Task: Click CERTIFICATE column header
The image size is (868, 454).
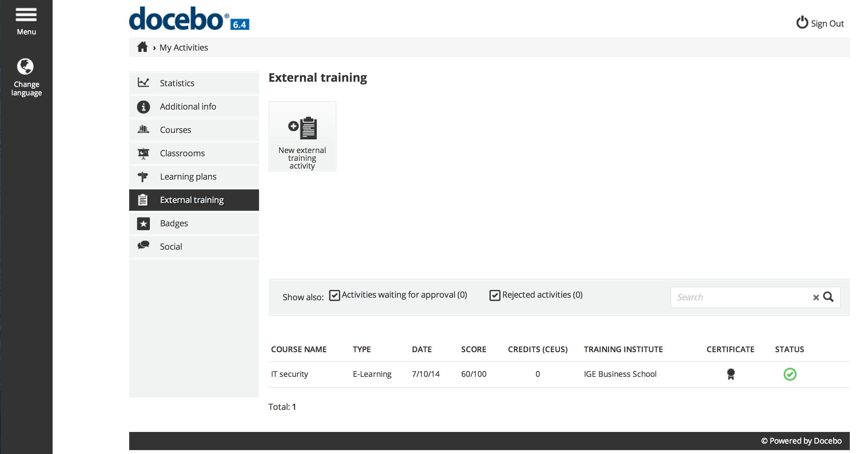Action: point(730,349)
